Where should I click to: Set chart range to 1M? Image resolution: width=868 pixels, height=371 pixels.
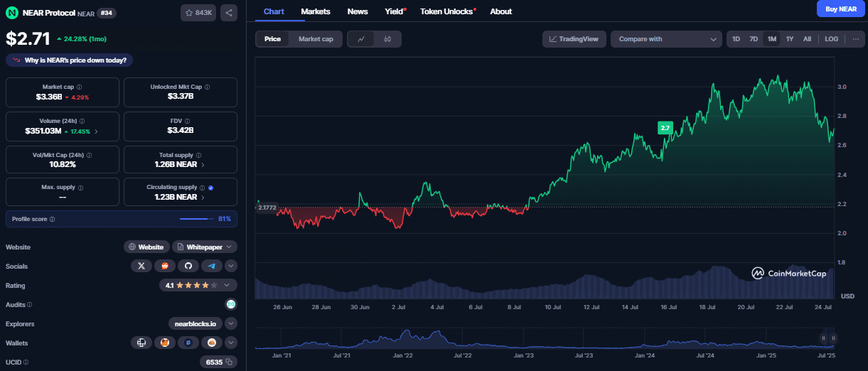[771, 39]
